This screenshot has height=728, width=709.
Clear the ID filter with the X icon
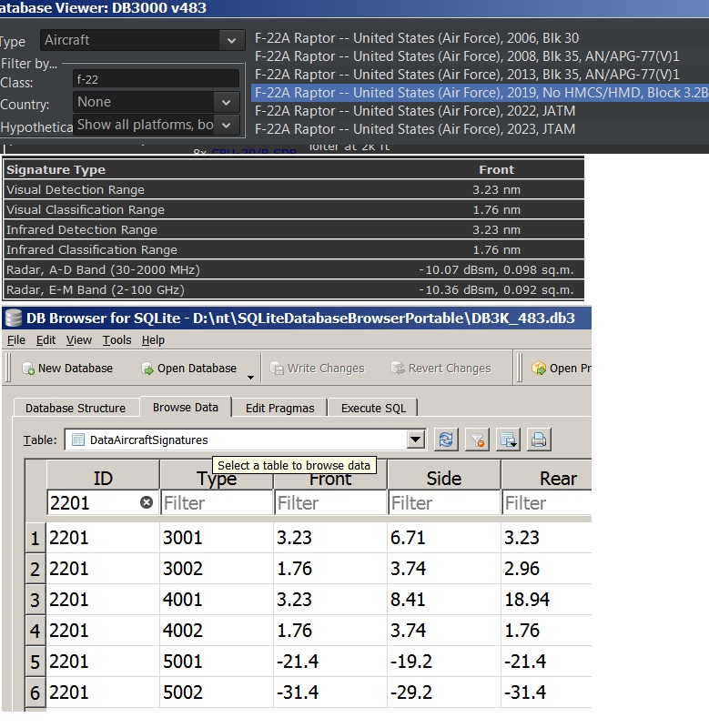pos(147,502)
